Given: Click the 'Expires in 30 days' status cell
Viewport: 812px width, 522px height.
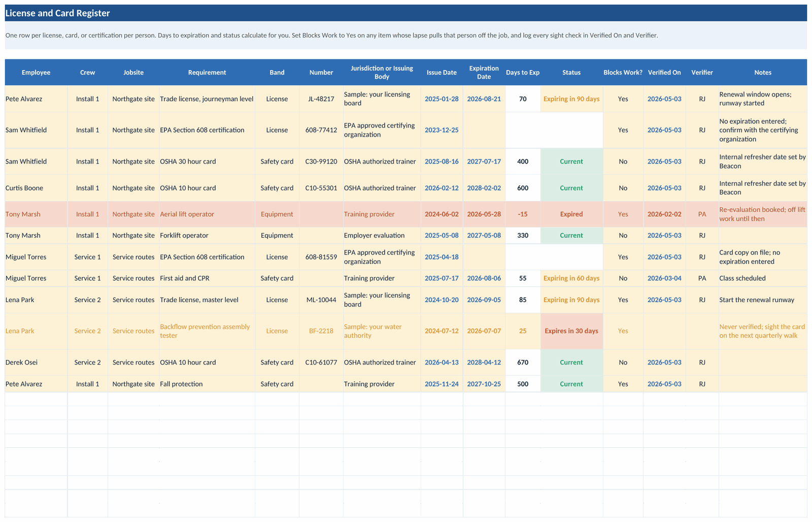Looking at the screenshot, I should (571, 331).
